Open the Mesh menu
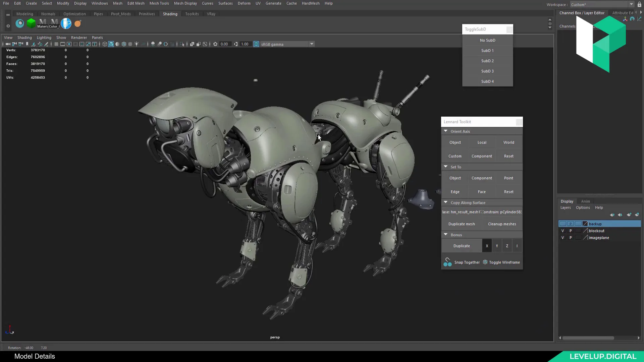 click(117, 3)
